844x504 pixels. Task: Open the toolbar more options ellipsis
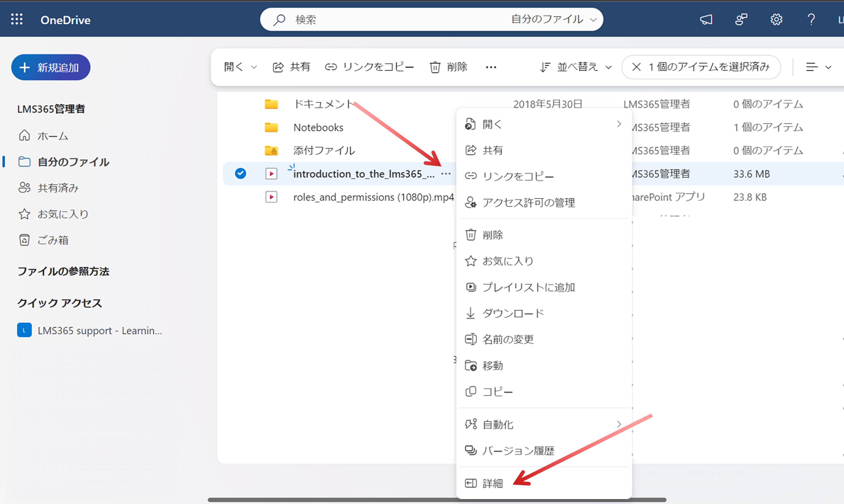491,67
